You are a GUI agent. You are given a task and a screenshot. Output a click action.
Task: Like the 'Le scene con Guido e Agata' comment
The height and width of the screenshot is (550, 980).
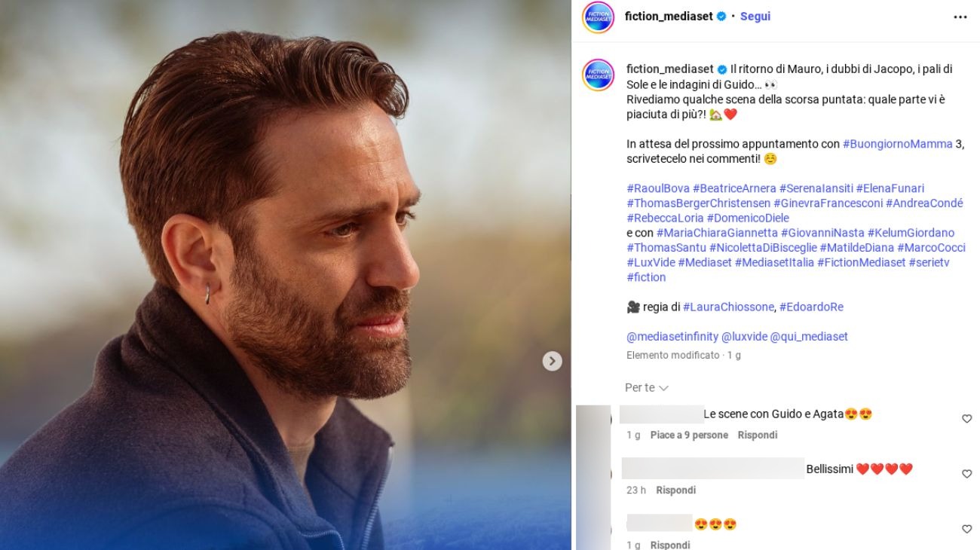point(966,419)
